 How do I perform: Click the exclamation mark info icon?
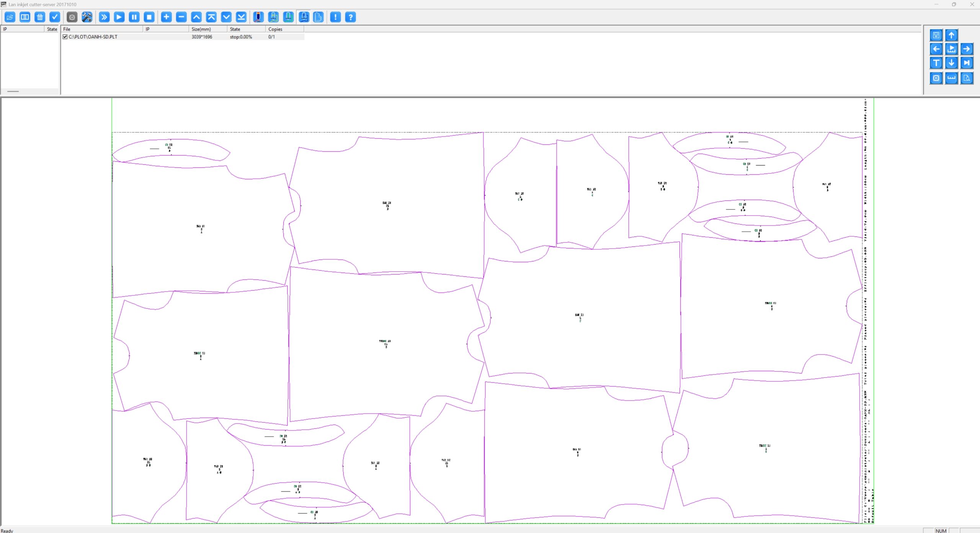coord(335,17)
